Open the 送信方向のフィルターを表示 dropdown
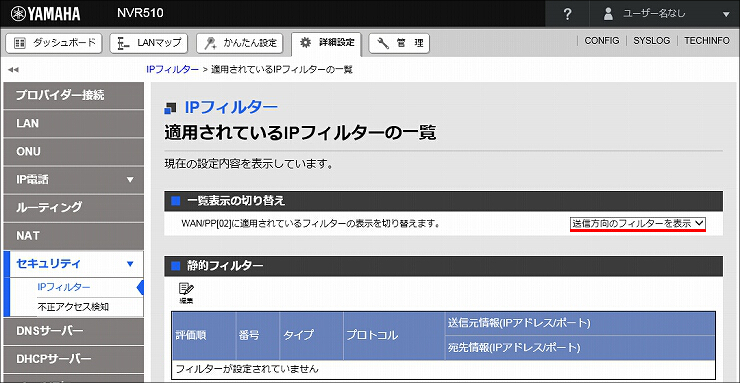The width and height of the screenshot is (740, 383). pos(638,224)
